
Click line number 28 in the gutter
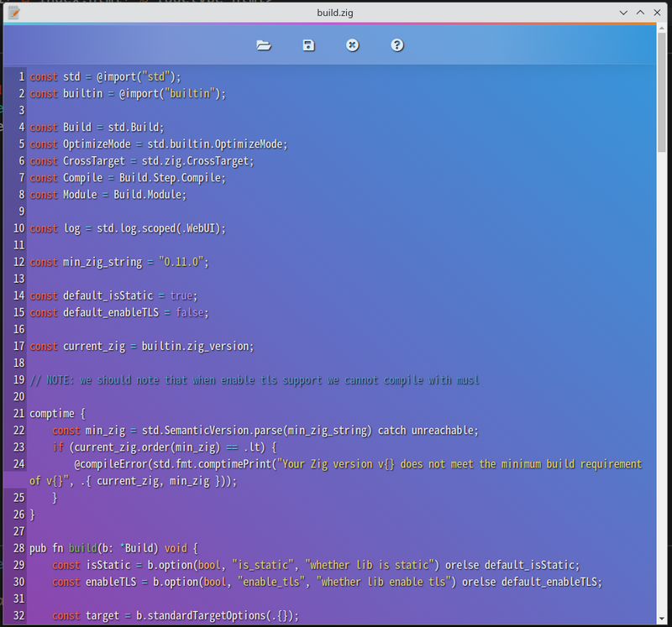tap(18, 548)
